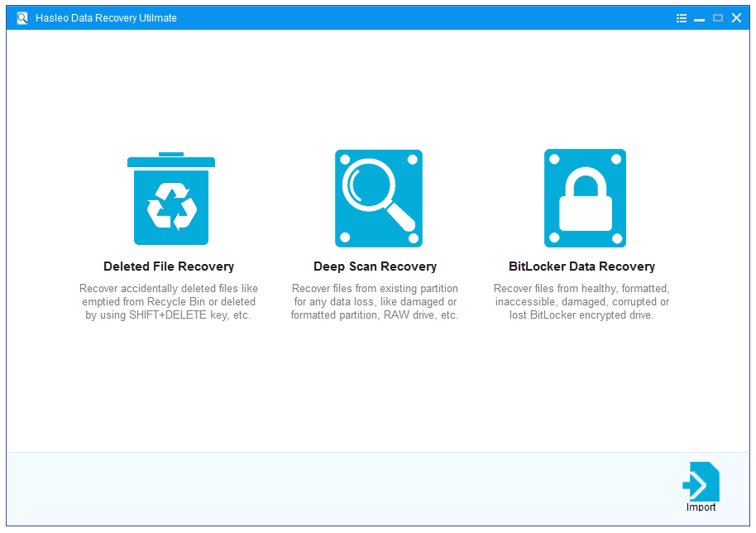
Task: Maximize the Hasleo window
Action: [x=718, y=18]
